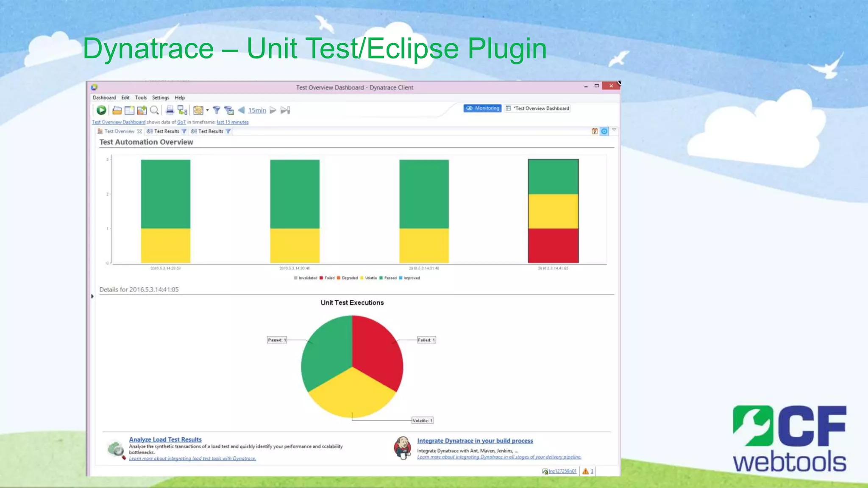Image resolution: width=868 pixels, height=488 pixels.
Task: Click the warning triangle in status bar
Action: [585, 471]
